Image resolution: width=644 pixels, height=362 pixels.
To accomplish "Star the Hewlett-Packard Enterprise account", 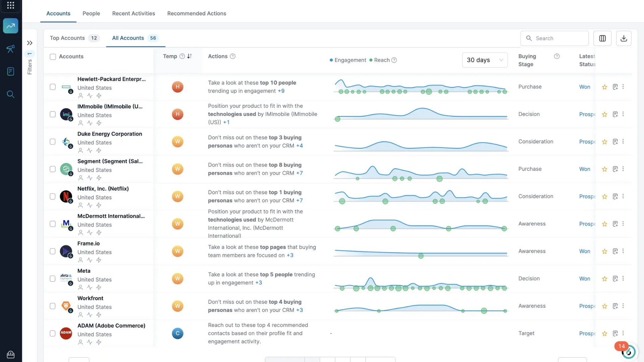I will coord(604,87).
